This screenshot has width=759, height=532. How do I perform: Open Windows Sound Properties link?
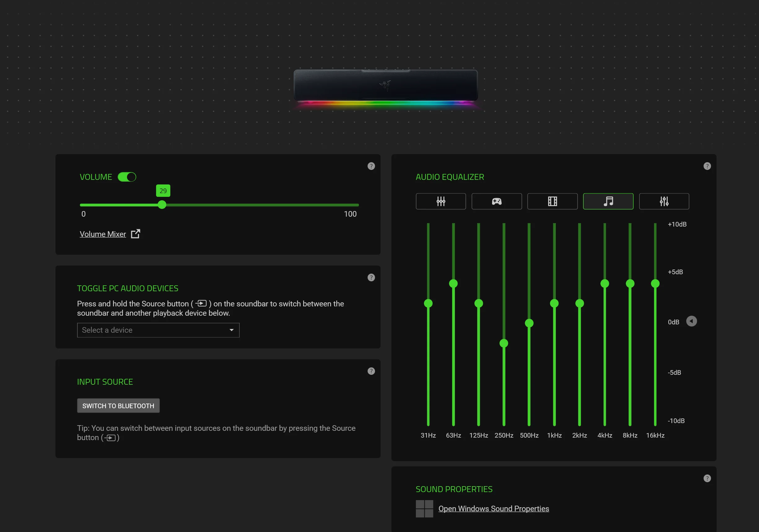[x=493, y=508]
